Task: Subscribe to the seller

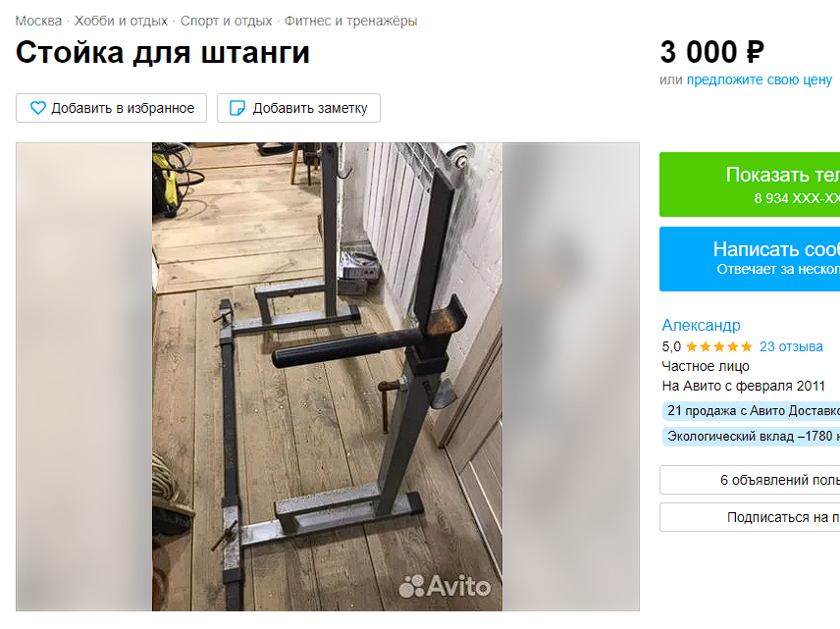Action: coord(750,517)
